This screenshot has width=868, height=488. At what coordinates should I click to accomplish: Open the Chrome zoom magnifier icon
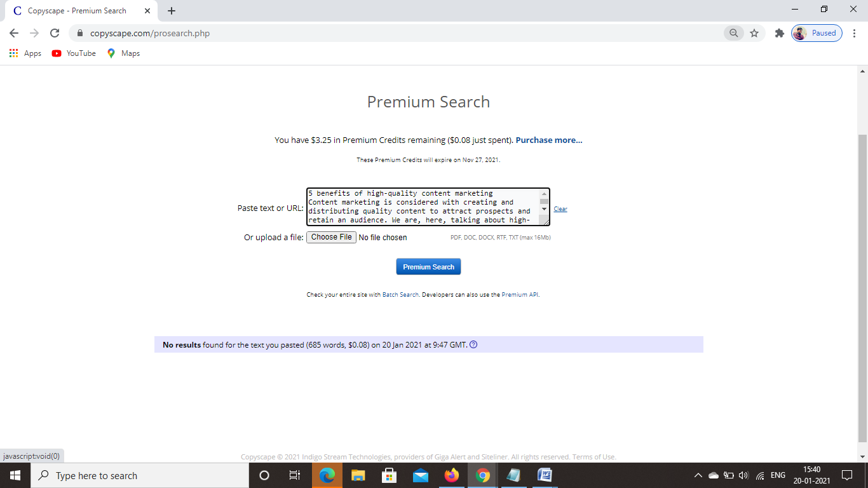tap(733, 33)
